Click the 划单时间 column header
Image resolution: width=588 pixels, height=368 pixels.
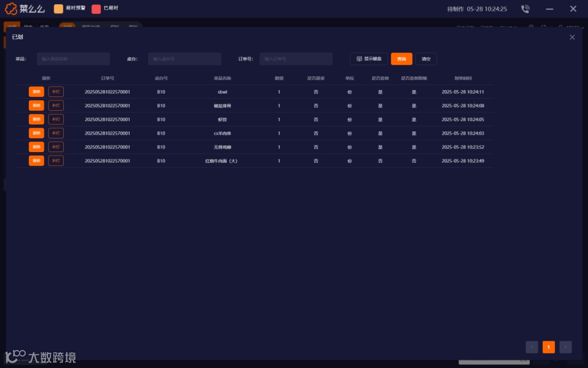tap(463, 78)
